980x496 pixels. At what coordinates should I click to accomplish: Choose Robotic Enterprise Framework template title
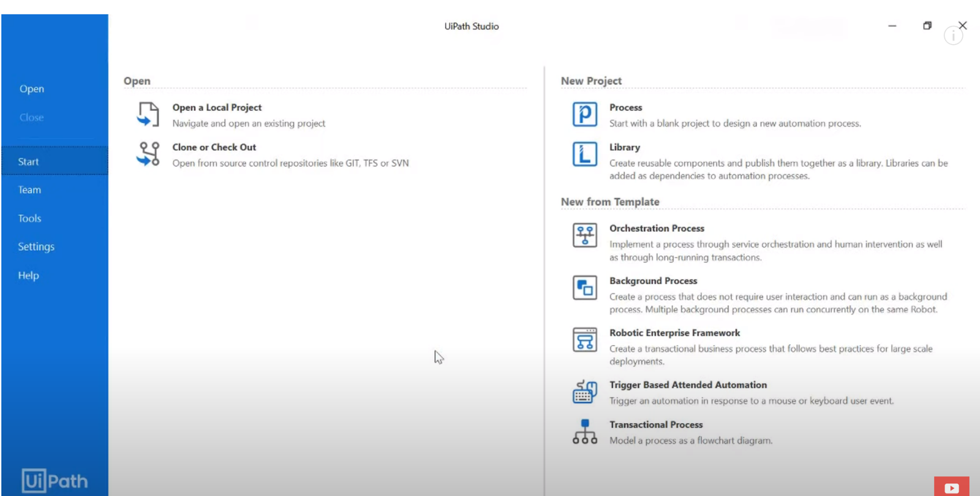pos(674,333)
